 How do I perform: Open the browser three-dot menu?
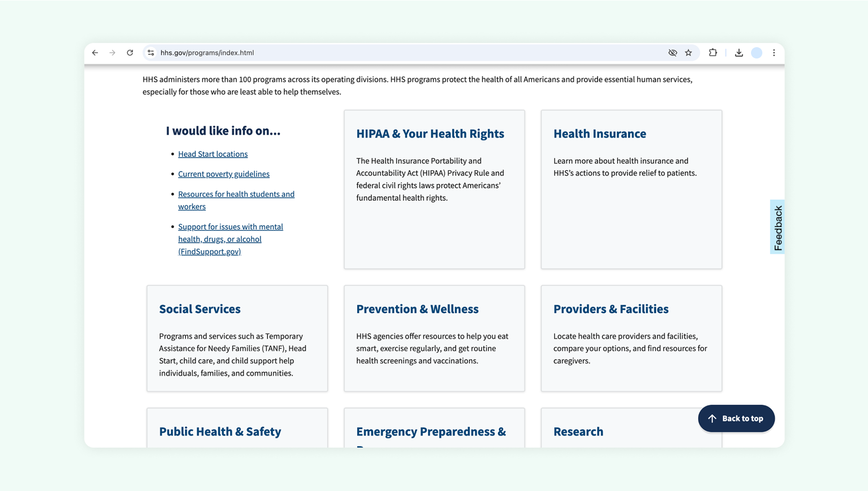(774, 53)
